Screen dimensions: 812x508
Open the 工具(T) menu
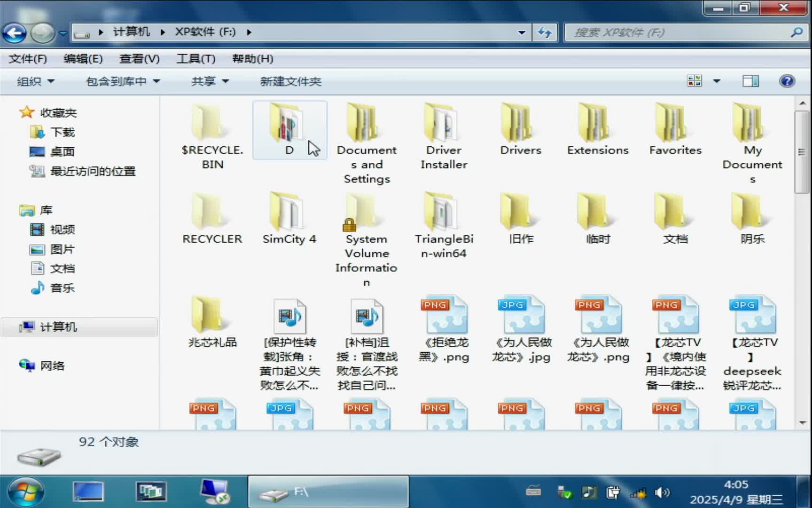click(195, 59)
